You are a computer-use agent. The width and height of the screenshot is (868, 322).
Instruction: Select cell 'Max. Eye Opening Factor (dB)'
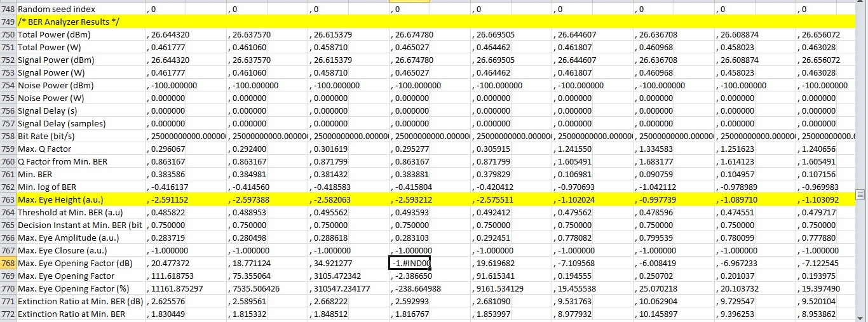coord(81,264)
